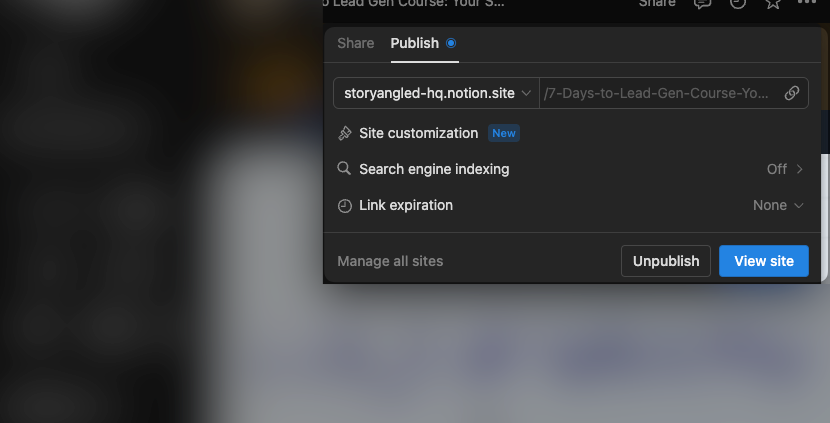Click the page title breadcrumb Lead Gen Course

point(414,3)
